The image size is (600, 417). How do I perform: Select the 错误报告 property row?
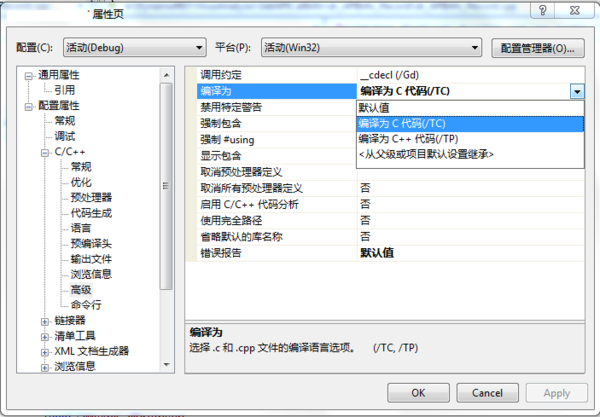pyautogui.click(x=390, y=253)
